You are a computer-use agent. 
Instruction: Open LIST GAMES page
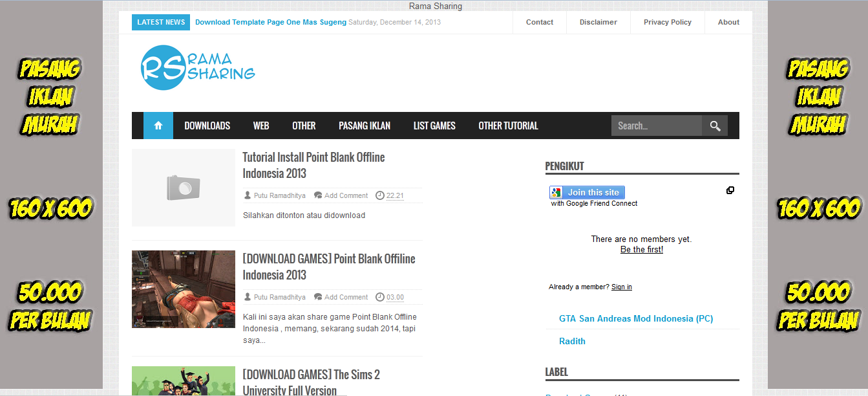coord(434,126)
